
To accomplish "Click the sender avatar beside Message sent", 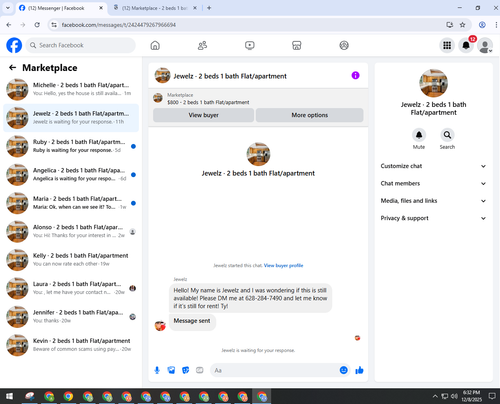I will [x=160, y=325].
